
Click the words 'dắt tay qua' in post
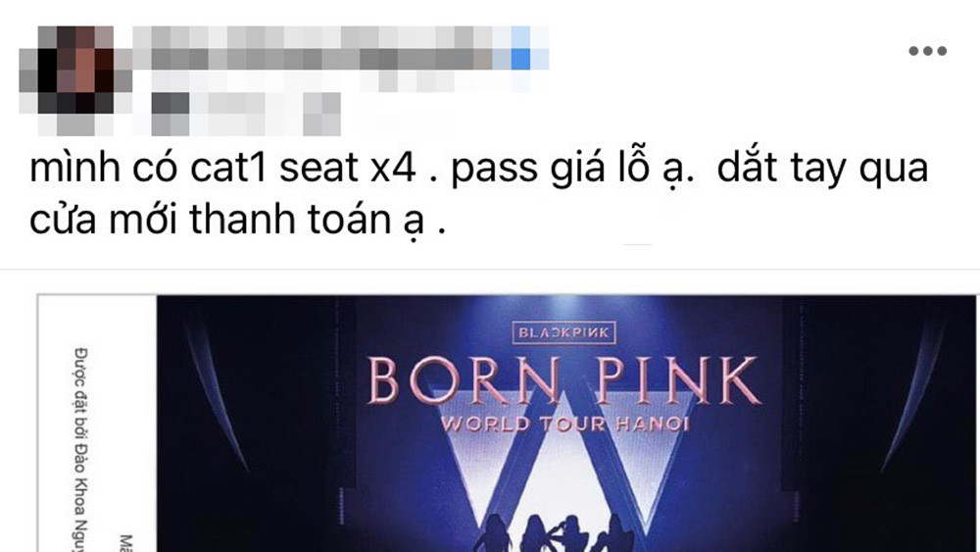click(x=822, y=169)
